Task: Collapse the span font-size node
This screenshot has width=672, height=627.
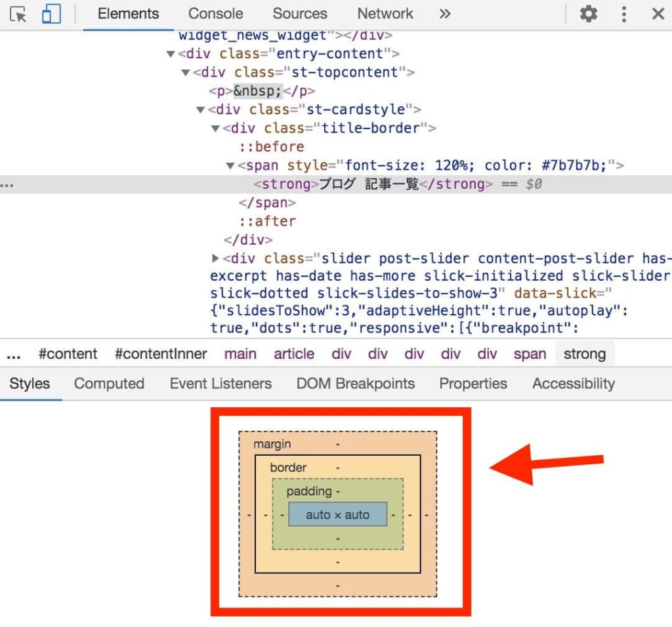Action: tap(230, 166)
